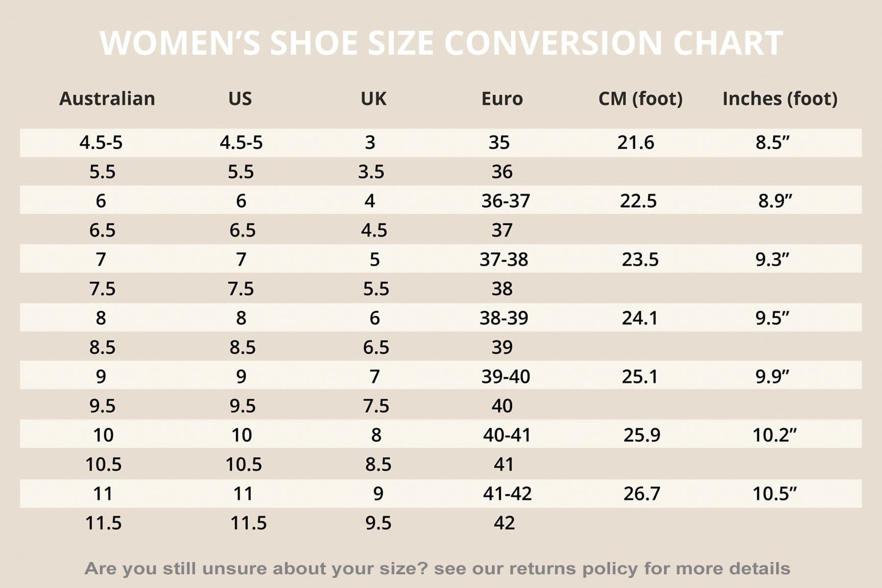
Task: Click the 10.2" inches value
Action: [x=774, y=435]
